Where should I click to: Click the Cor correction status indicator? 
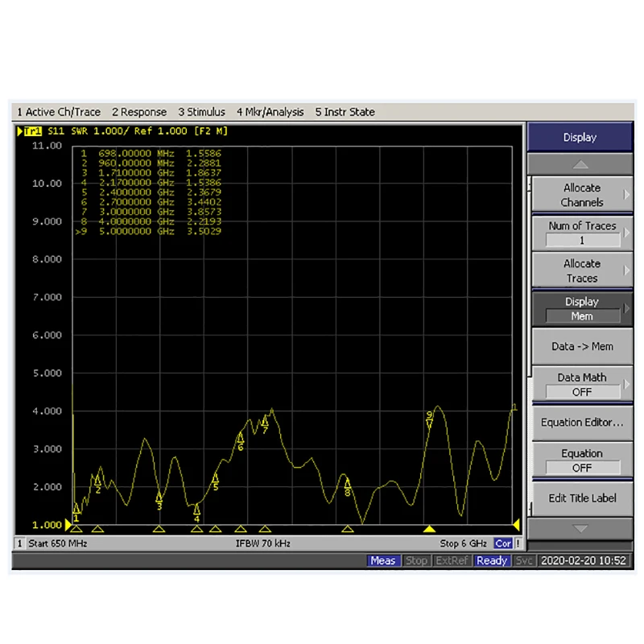pyautogui.click(x=503, y=543)
